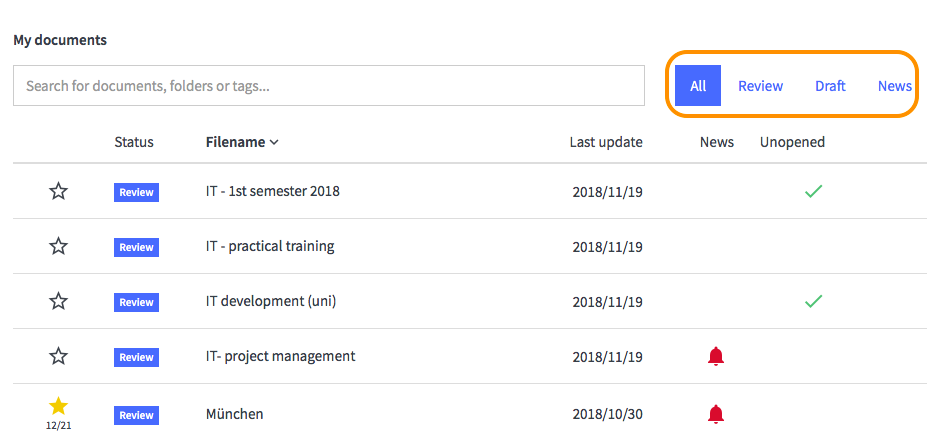The width and height of the screenshot is (938, 441).
Task: Star the IT - 1st semester 2018 document
Action: pyautogui.click(x=58, y=192)
